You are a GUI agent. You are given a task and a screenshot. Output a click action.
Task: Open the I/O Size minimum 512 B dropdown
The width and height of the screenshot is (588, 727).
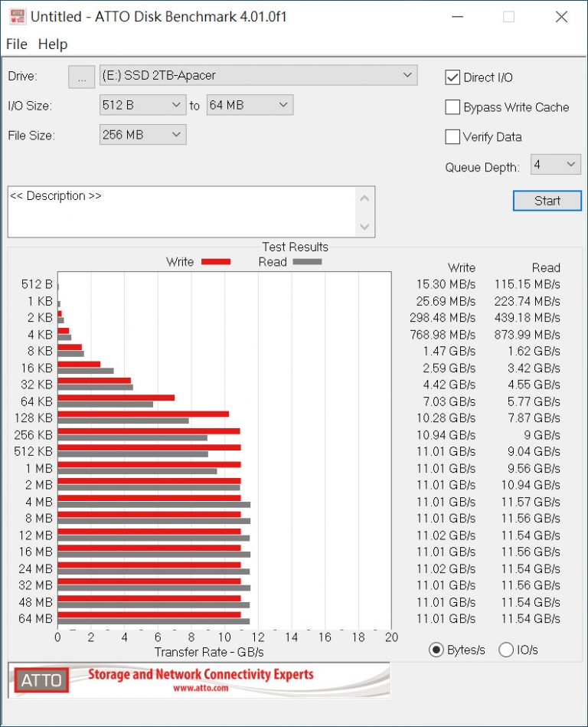click(x=142, y=105)
